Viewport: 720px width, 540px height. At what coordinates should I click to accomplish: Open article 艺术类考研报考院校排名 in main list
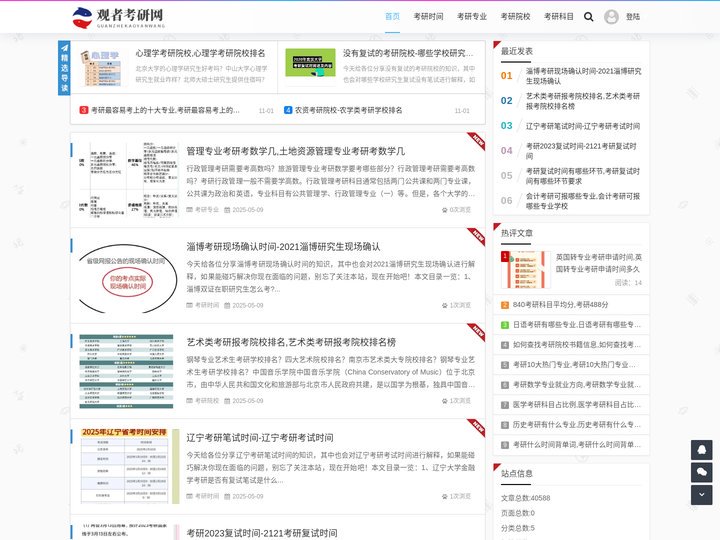(291, 342)
